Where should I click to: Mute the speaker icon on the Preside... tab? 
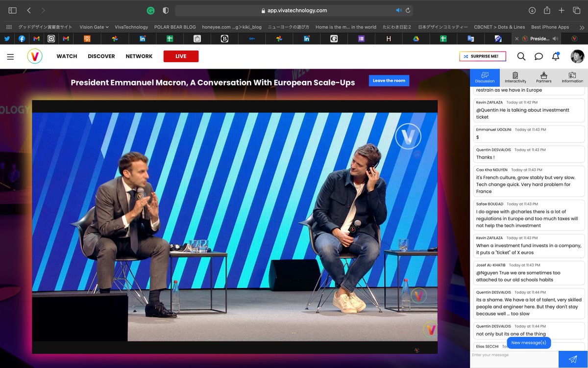[x=555, y=38]
